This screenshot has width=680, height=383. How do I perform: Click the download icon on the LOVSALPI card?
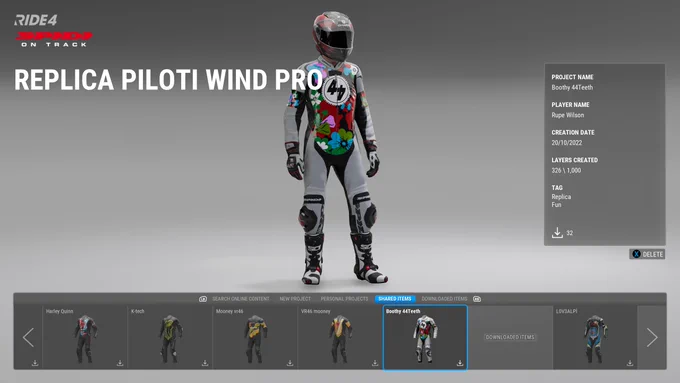click(630, 363)
